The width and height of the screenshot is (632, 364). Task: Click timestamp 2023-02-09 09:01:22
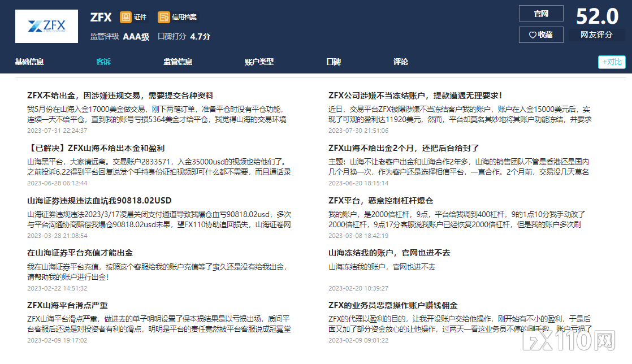coord(358,340)
